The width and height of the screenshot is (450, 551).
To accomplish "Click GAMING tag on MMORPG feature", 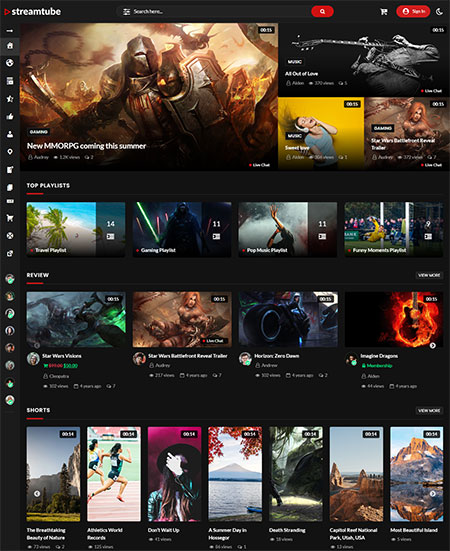I will click(39, 132).
